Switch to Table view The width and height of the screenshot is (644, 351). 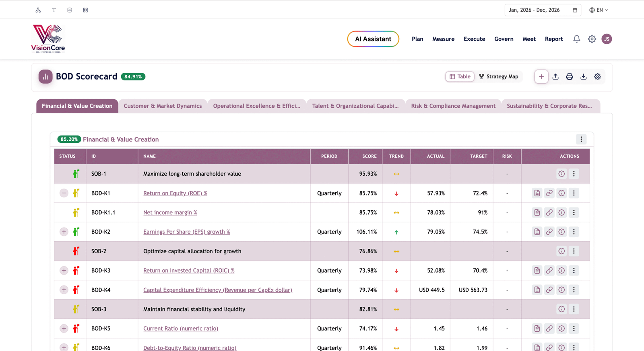tap(460, 76)
